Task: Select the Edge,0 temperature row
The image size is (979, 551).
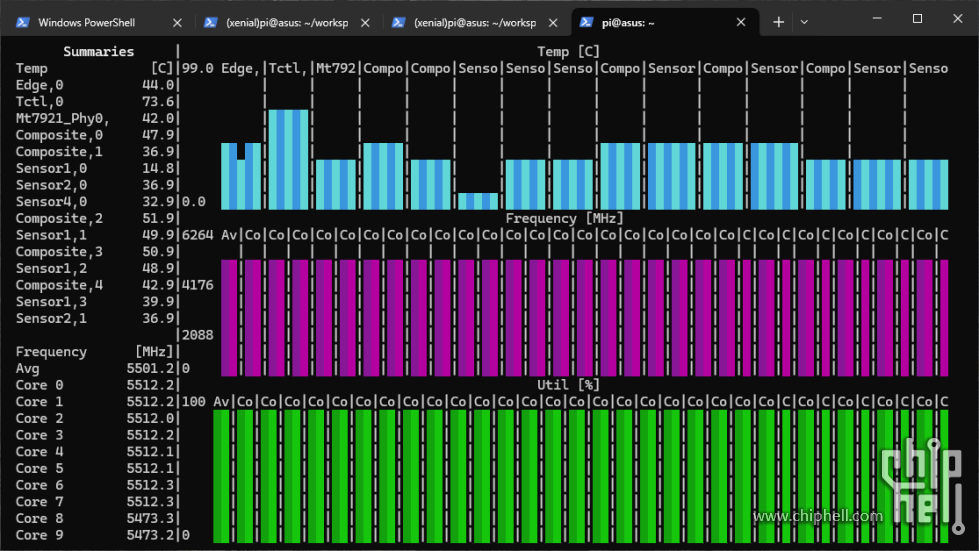Action: [95, 85]
